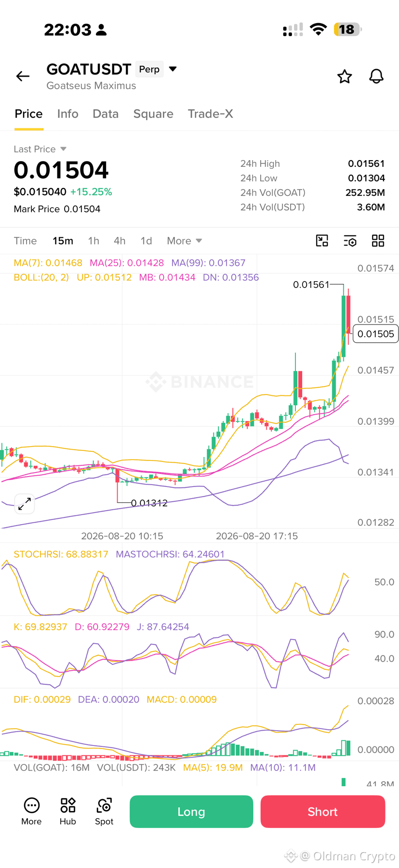Image resolution: width=399 pixels, height=868 pixels.
Task: Tap the VOL(GOAT): 16M label
Action: (52, 767)
